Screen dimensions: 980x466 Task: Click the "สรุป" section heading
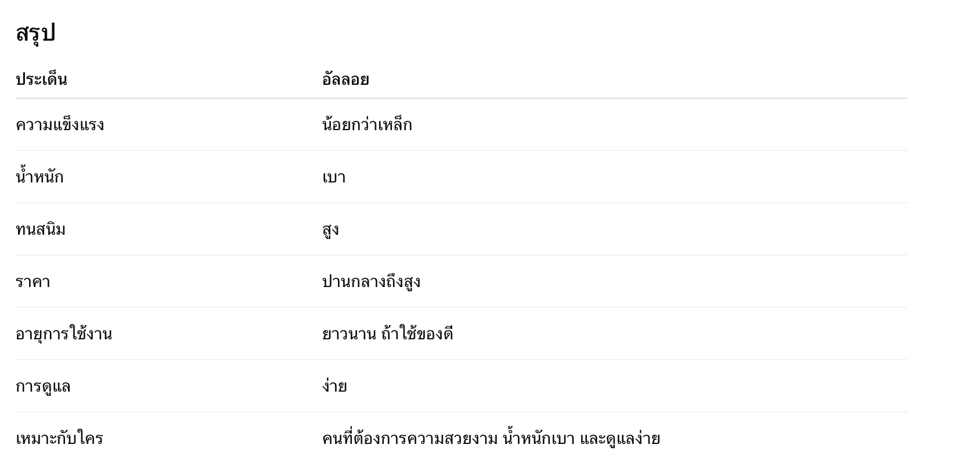click(x=35, y=34)
